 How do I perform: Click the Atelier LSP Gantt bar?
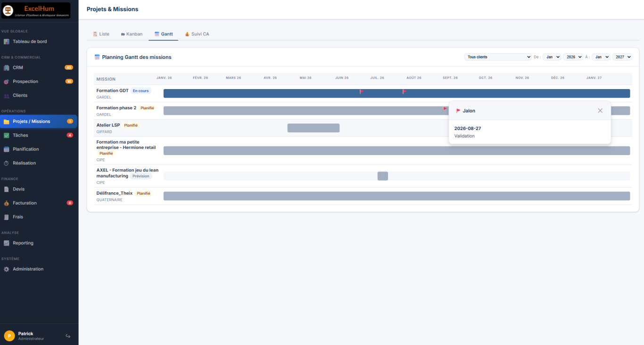(314, 128)
